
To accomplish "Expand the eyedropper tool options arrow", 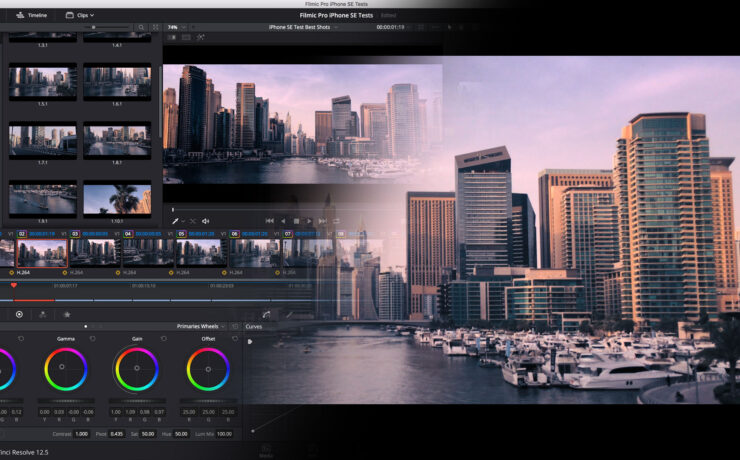I will point(183,221).
